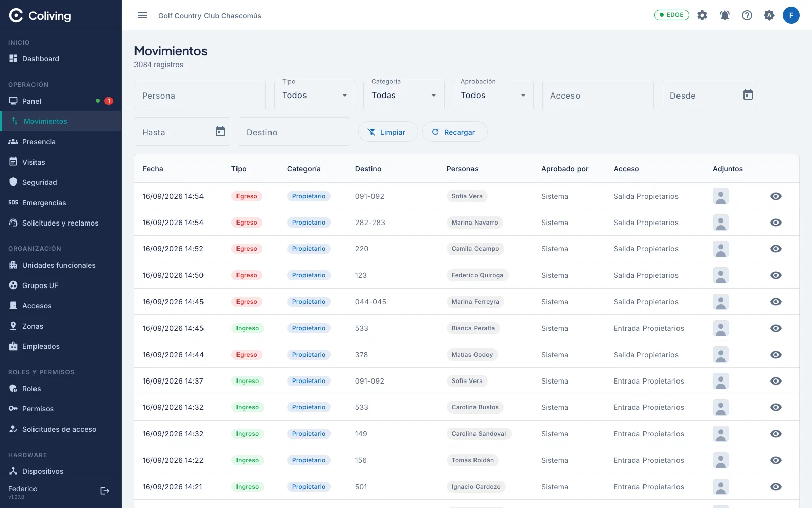Expand the Tipo dropdown
The width and height of the screenshot is (812, 508).
[315, 95]
